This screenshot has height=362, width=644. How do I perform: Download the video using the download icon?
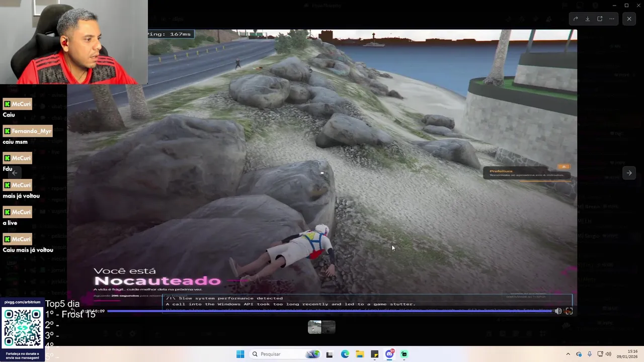588,19
